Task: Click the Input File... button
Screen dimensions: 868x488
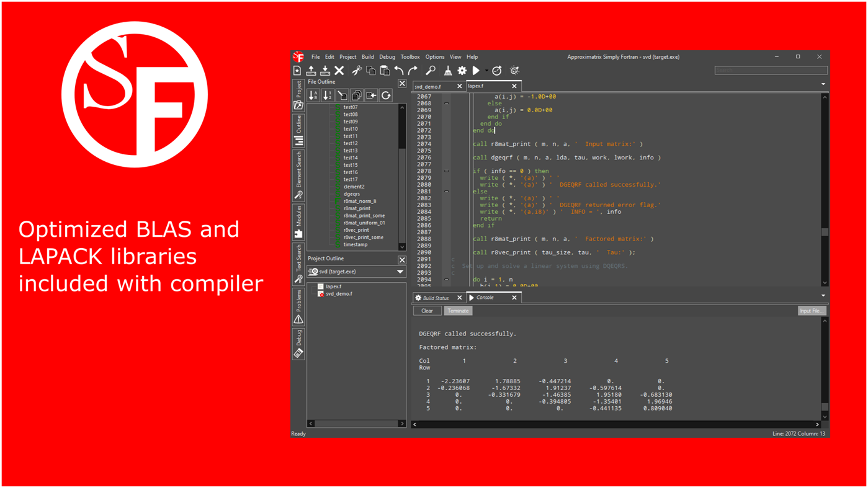Action: pyautogui.click(x=812, y=311)
